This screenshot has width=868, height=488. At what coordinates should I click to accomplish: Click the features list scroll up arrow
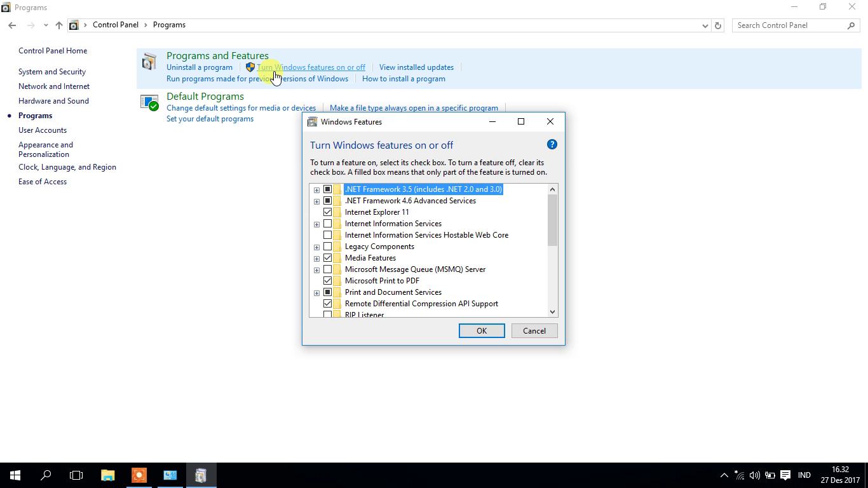(x=552, y=189)
